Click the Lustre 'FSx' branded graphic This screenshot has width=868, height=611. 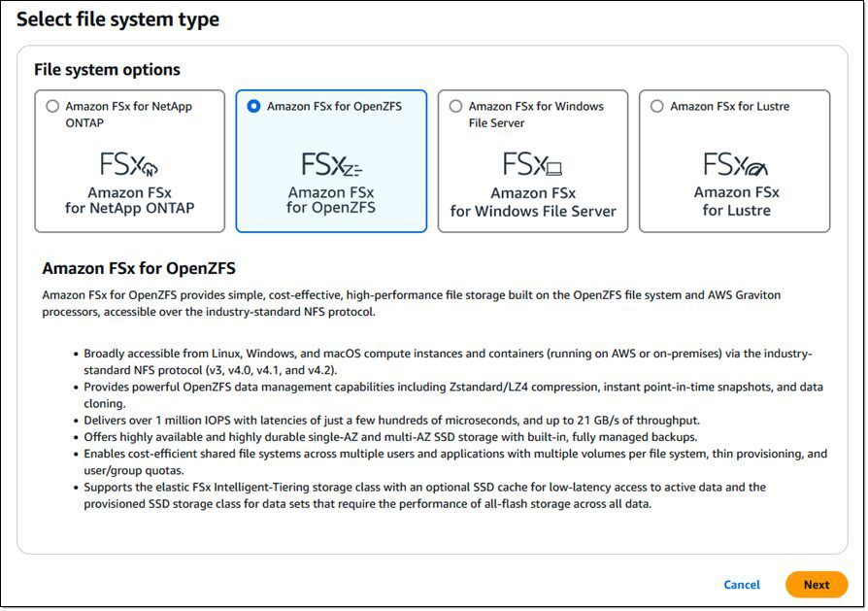tap(734, 167)
